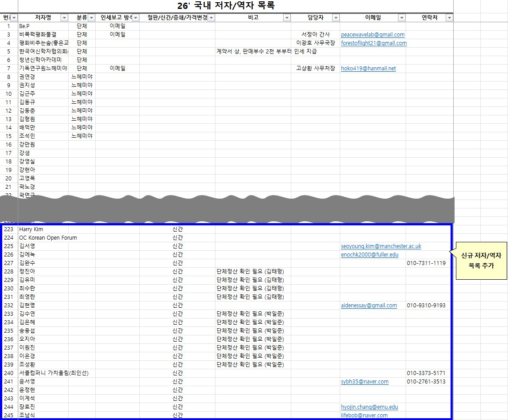Viewport: 508px width, 420px height.
Task: Select the cell OC Korean Open Forum
Action: pyautogui.click(x=48, y=238)
